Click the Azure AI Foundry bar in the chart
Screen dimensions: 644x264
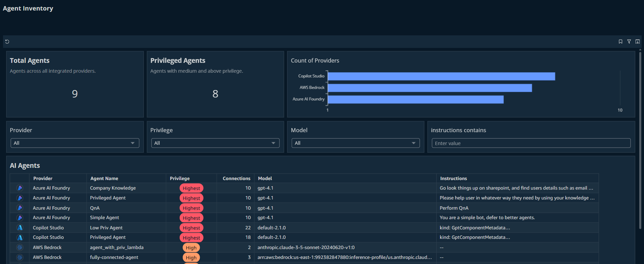pos(416,99)
